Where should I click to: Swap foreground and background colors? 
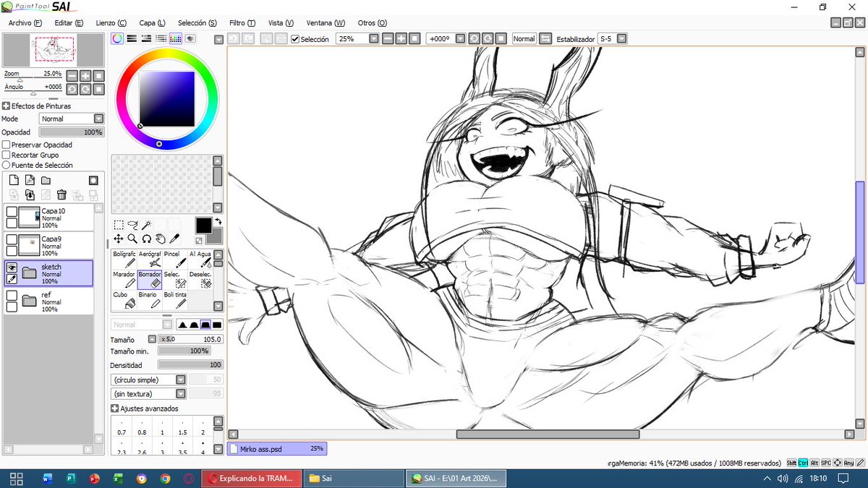pos(218,222)
